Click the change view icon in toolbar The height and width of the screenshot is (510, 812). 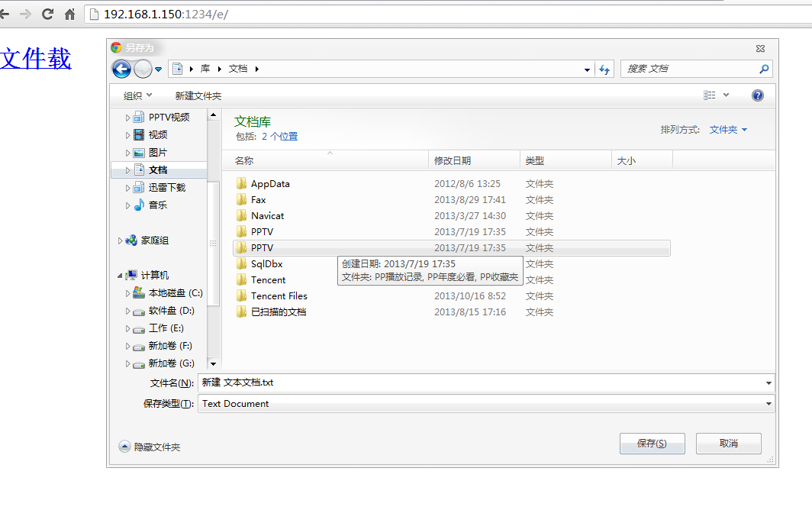[x=710, y=95]
